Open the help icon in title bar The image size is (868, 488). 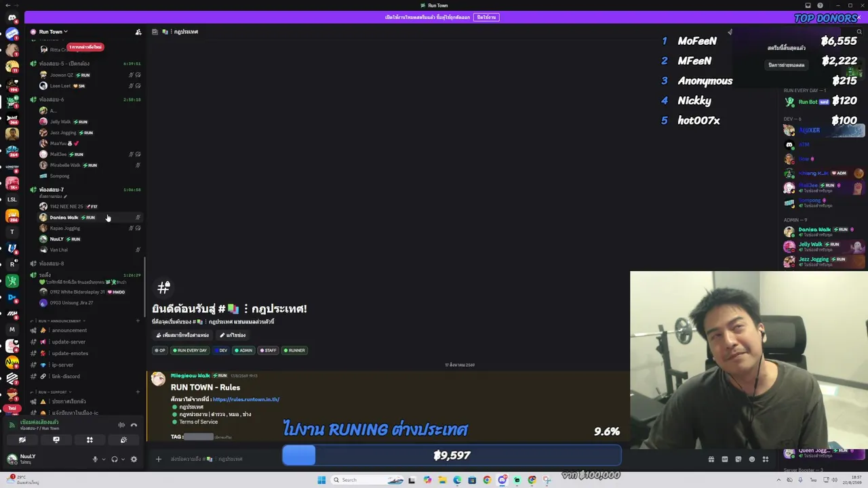click(820, 5)
